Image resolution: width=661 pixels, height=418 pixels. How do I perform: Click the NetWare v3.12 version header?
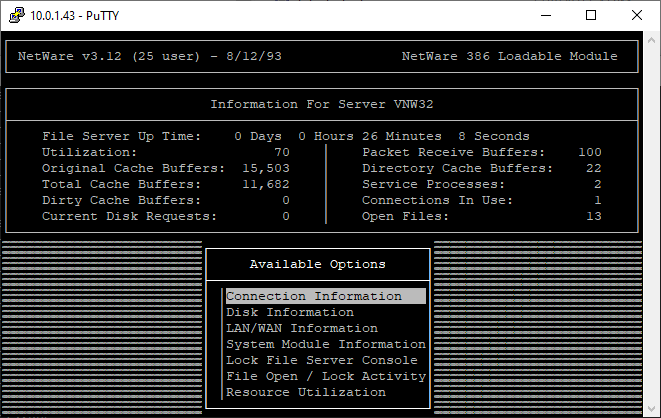[150, 56]
